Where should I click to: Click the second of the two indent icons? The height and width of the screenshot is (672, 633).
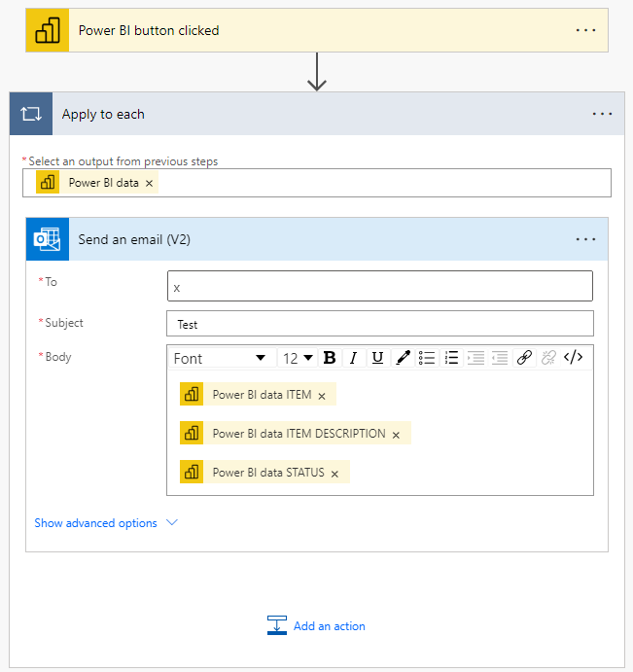point(500,358)
